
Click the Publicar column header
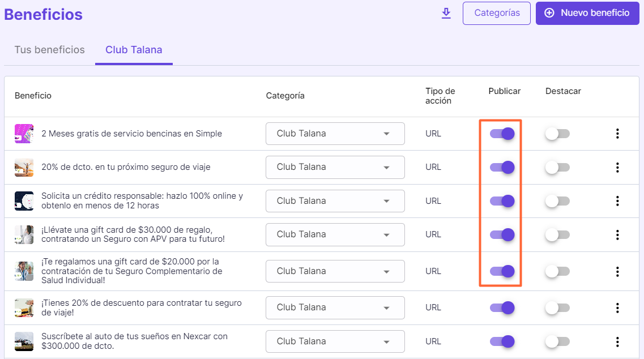[x=504, y=91]
